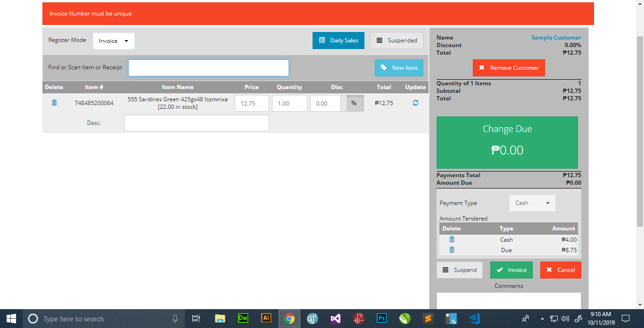Switch to the Suspended transactions view
Screen dimensions: 644x328
pos(397,41)
